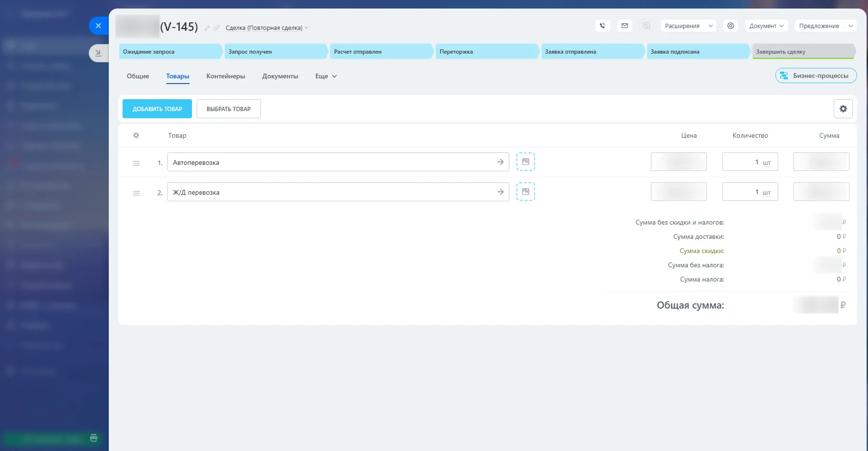868x451 pixels.
Task: Click image placeholder for Автоперевозка row
Action: click(525, 162)
